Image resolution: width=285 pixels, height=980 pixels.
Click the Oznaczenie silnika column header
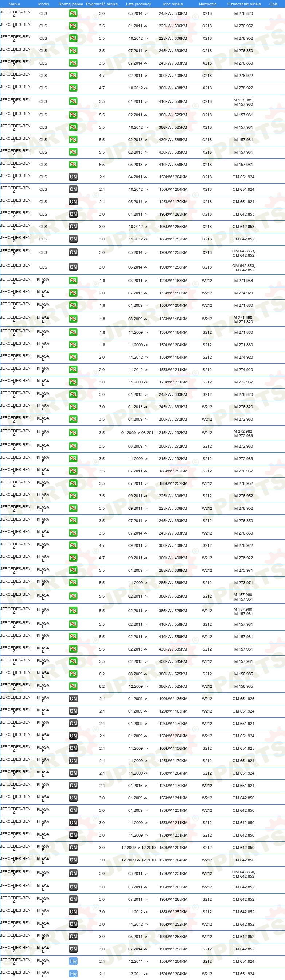pos(244,4)
